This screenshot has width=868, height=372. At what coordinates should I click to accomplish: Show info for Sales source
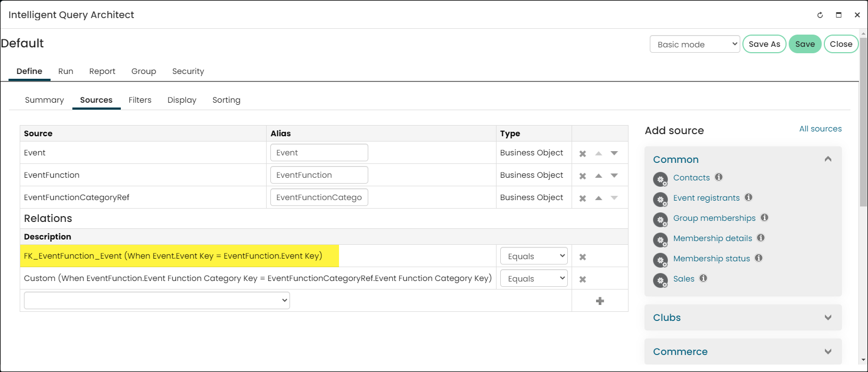coord(704,278)
